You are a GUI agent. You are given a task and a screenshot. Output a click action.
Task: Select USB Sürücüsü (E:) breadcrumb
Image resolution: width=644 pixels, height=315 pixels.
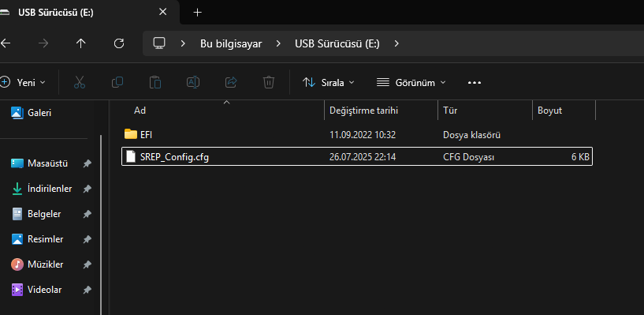tap(337, 43)
